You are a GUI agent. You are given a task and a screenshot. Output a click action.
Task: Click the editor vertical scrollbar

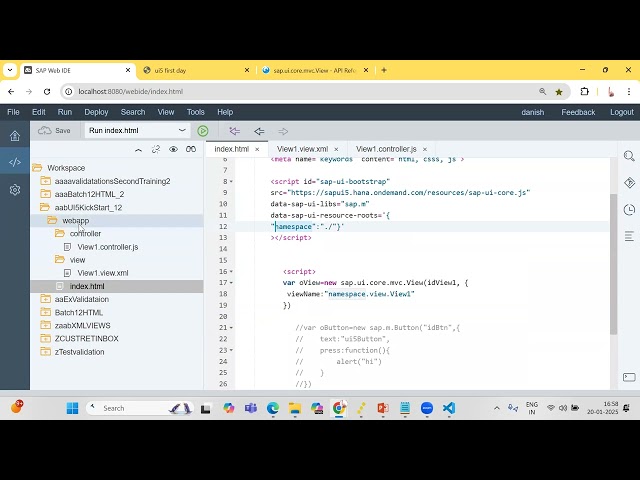point(613,264)
